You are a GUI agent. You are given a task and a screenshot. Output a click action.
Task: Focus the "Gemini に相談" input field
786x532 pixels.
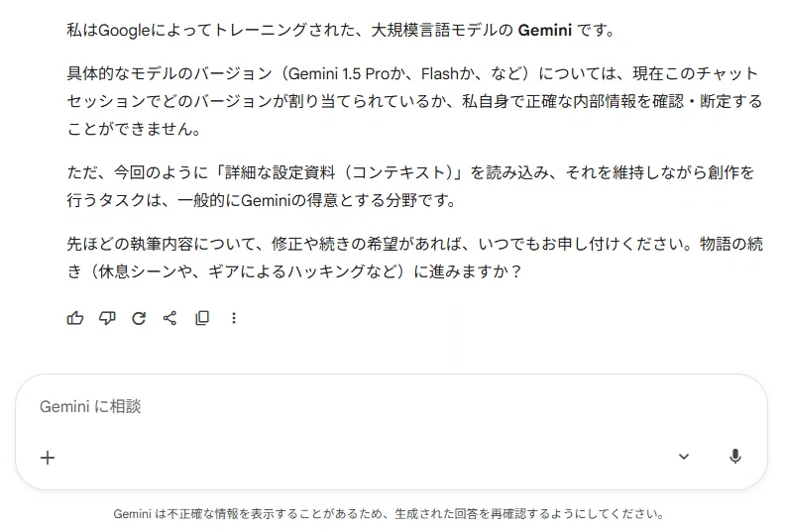pos(351,406)
